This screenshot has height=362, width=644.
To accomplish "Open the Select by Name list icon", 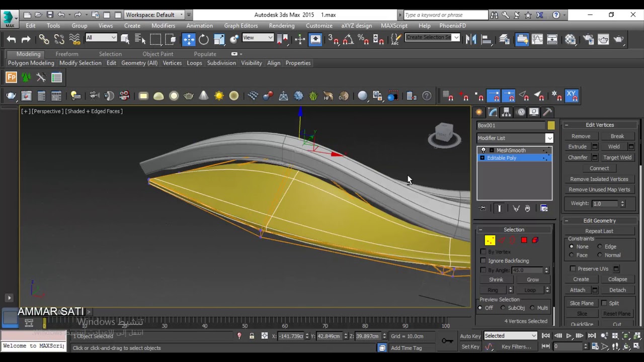I will (x=140, y=39).
